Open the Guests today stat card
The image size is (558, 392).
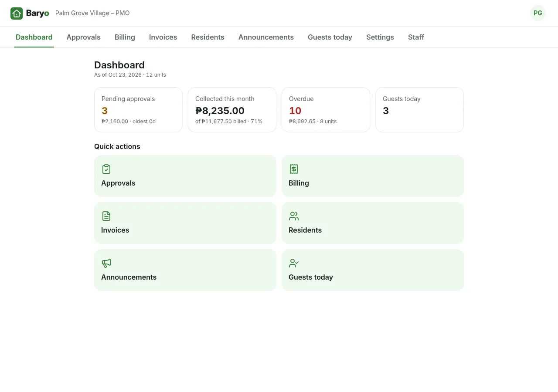point(419,110)
